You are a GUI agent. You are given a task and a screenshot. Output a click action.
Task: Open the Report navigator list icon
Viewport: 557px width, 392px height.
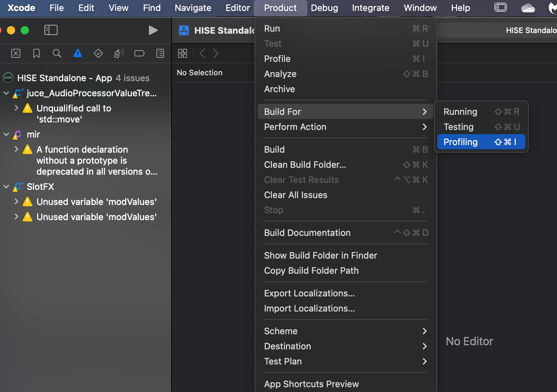(160, 53)
